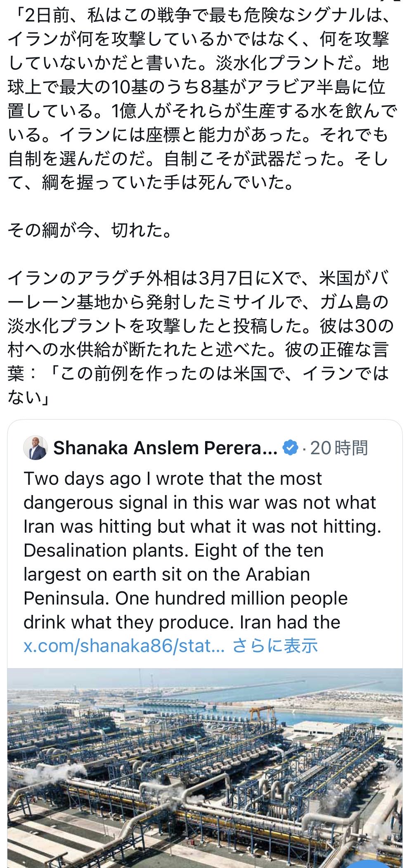The image size is (414, 868).
Task: Tap the quote この前例を作ったのは米国で
Action: coord(223,374)
